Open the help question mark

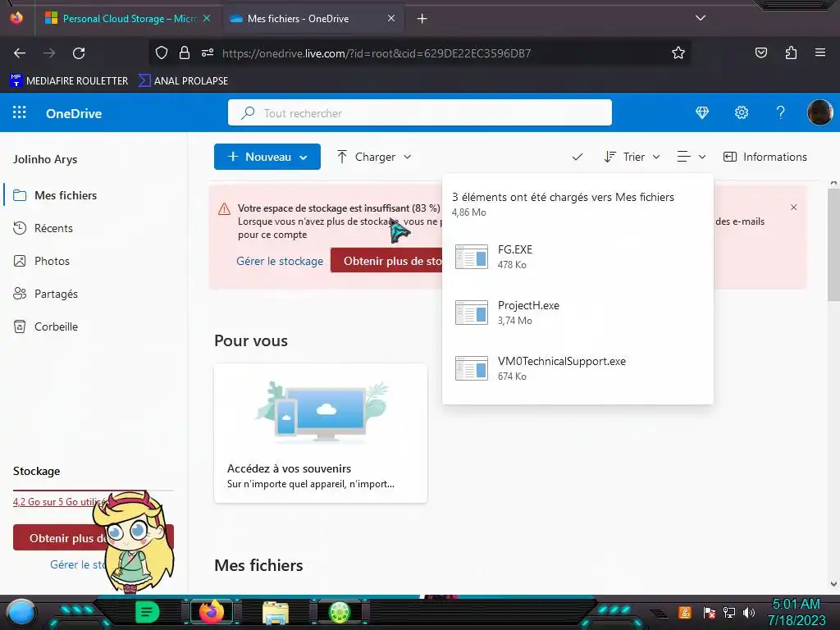[781, 112]
